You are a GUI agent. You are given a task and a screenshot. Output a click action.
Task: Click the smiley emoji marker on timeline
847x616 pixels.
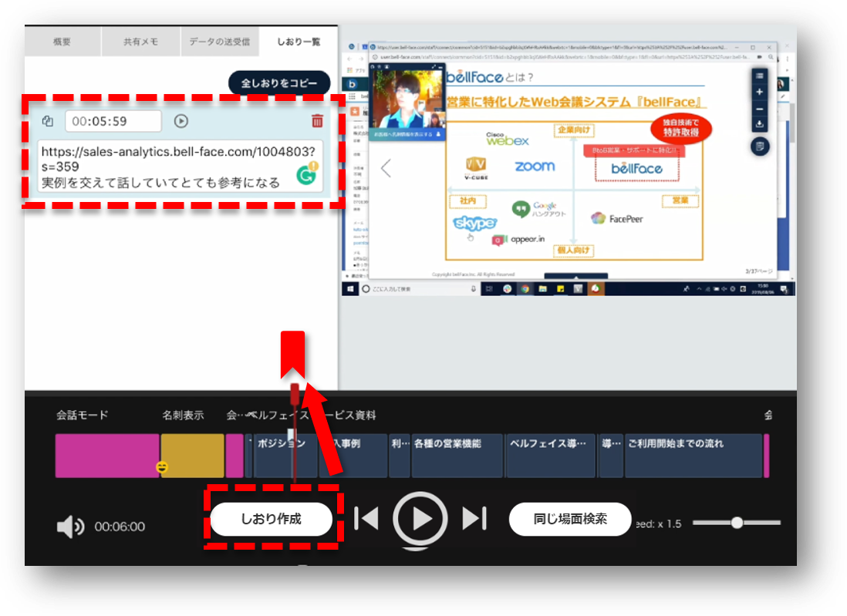click(x=162, y=467)
